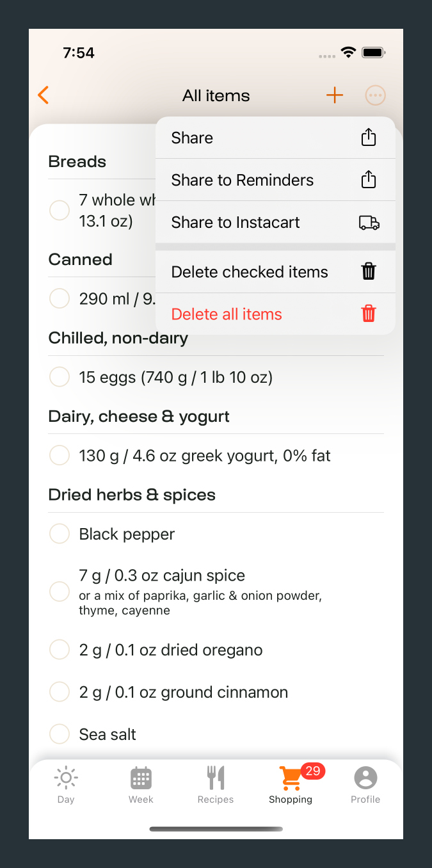
Task: Check off the greek yogurt item
Action: click(x=60, y=456)
